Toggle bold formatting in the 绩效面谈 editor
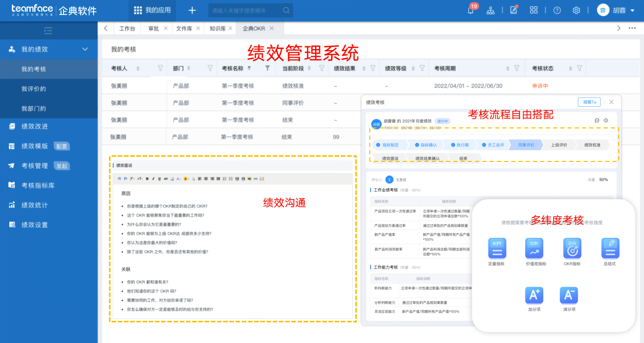 coord(146,179)
